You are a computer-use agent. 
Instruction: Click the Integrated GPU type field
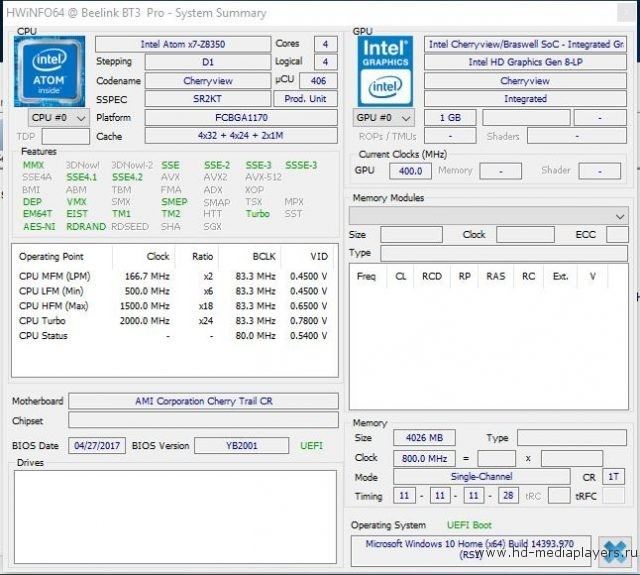[525, 99]
